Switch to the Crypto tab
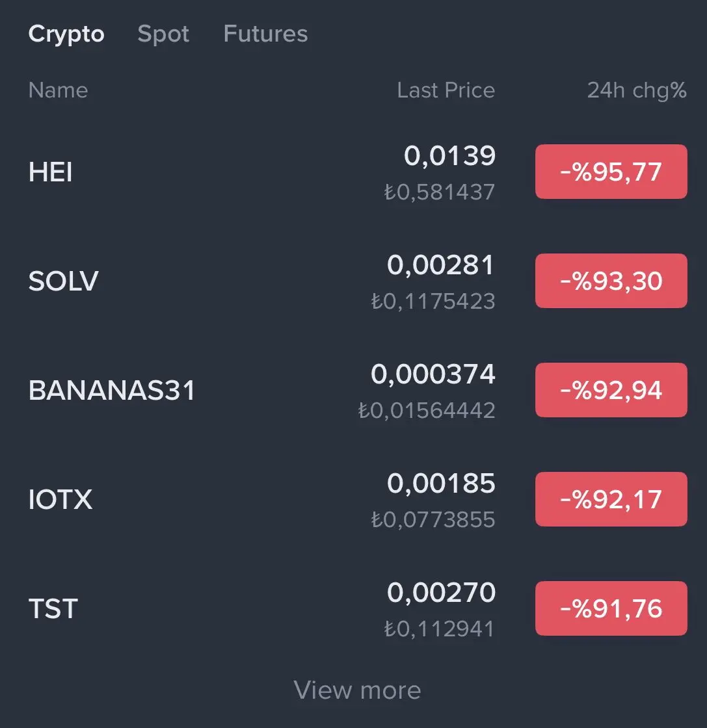707x728 pixels. 66,34
